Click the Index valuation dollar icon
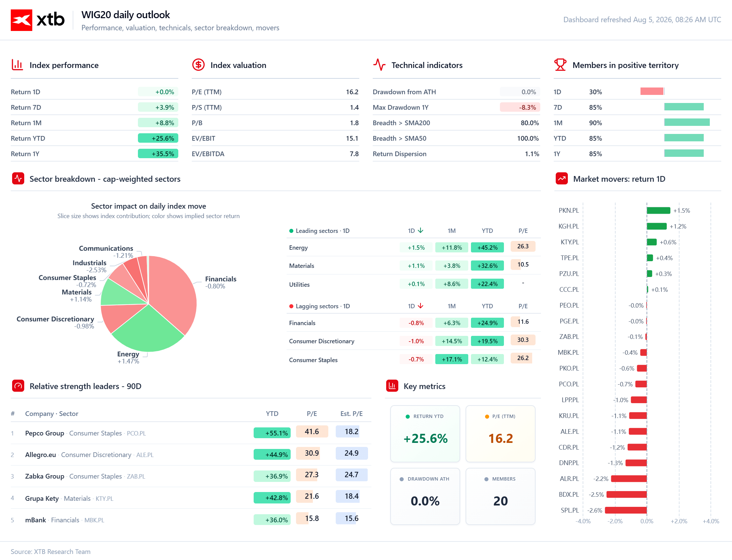Image resolution: width=732 pixels, height=560 pixels. click(x=198, y=65)
